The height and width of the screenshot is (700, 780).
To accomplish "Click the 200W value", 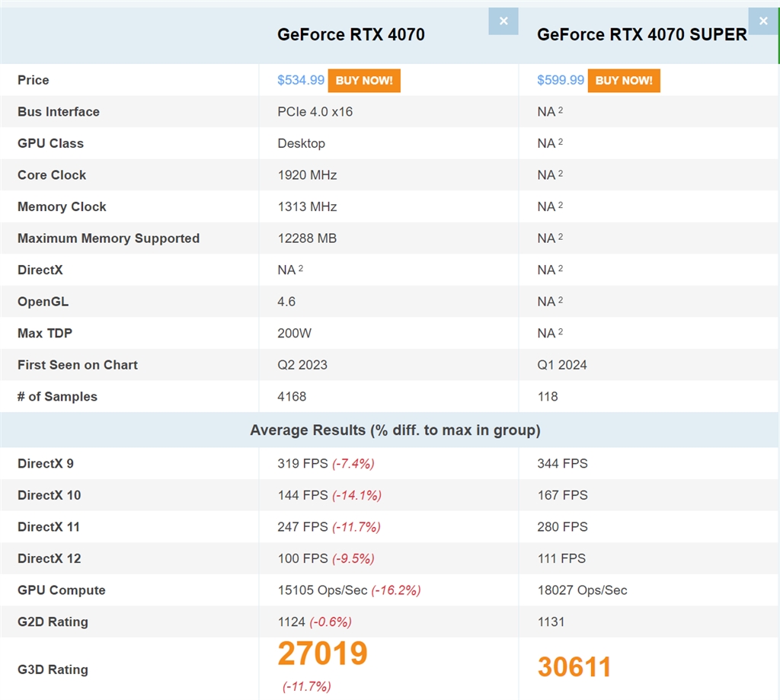I will click(295, 334).
